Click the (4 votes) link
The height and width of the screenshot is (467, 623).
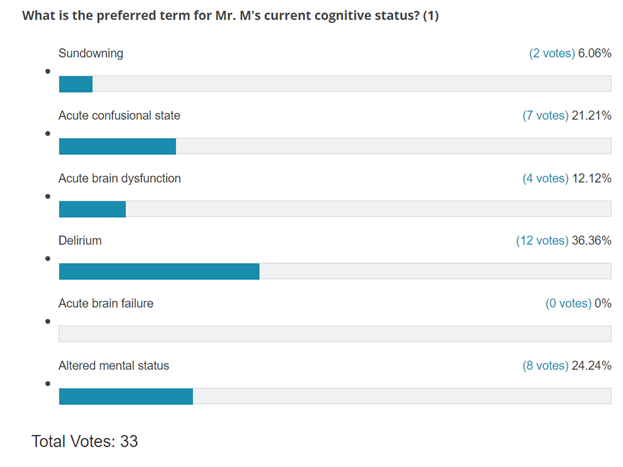[x=545, y=178]
